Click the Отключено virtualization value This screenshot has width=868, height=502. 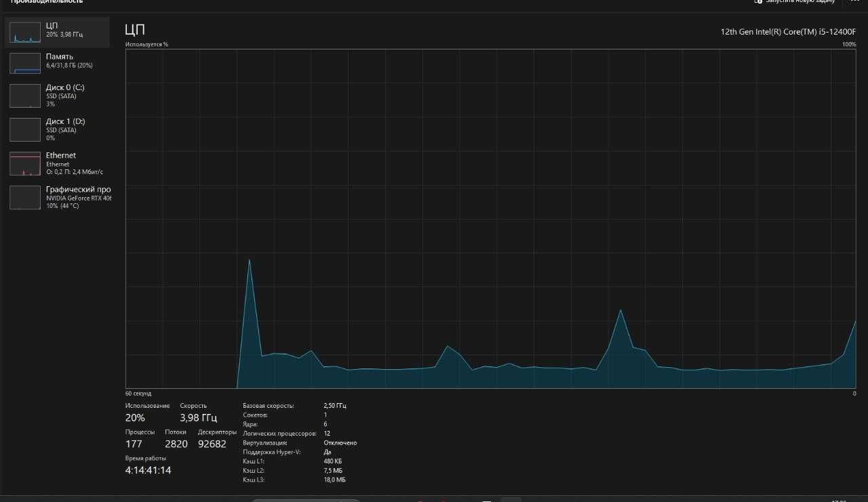(x=340, y=443)
